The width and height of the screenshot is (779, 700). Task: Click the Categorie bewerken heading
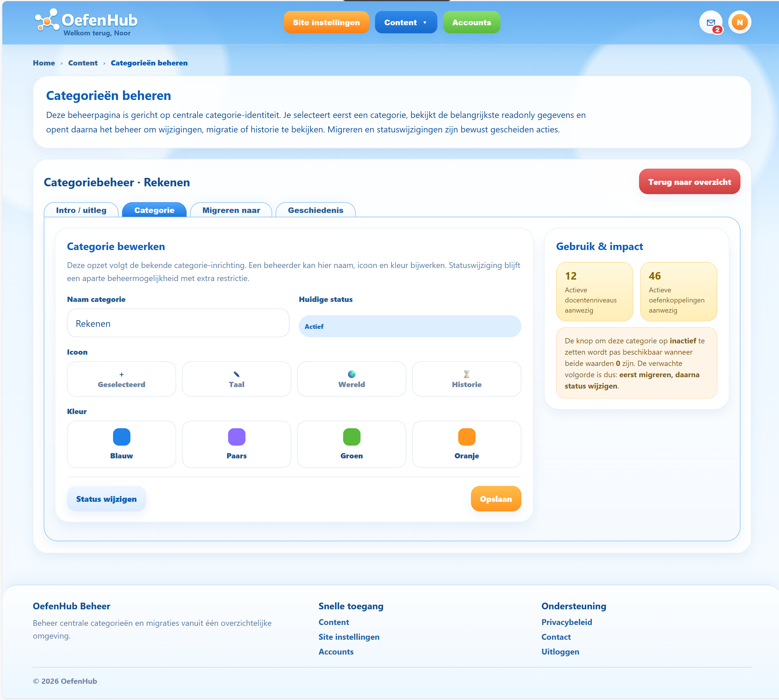tap(116, 246)
